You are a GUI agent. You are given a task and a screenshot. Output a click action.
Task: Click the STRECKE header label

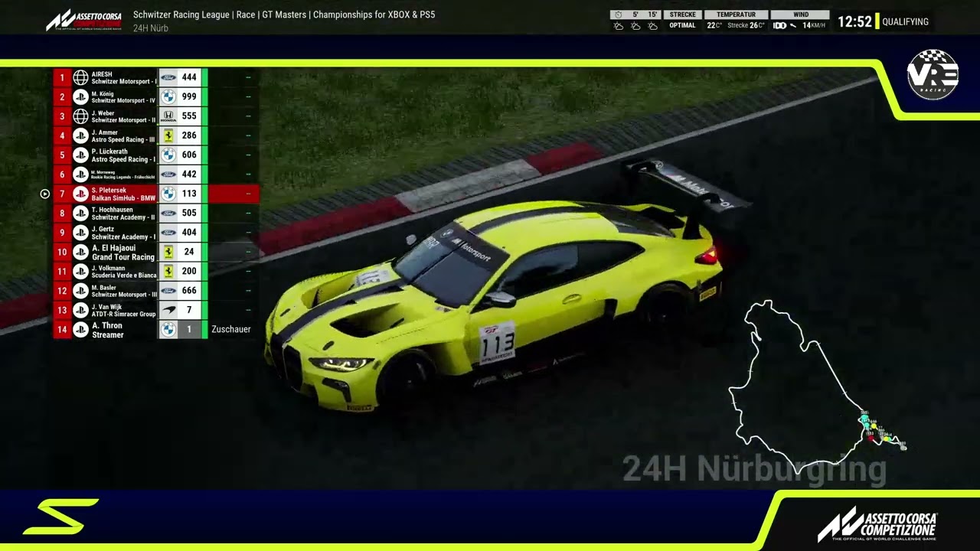[683, 15]
